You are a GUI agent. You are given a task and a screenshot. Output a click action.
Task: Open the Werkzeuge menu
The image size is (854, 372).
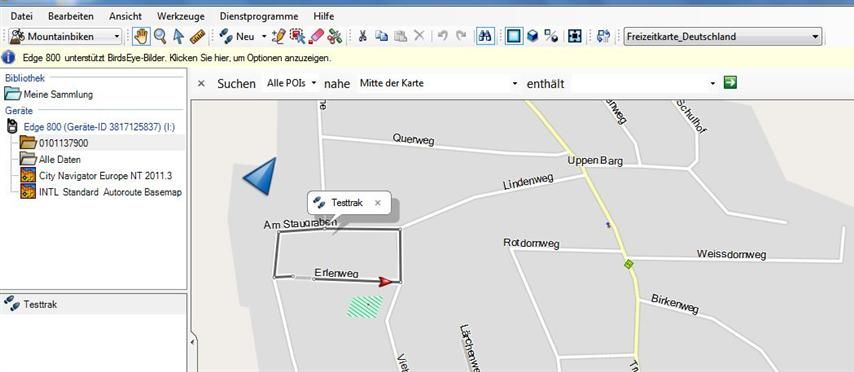coord(181,16)
